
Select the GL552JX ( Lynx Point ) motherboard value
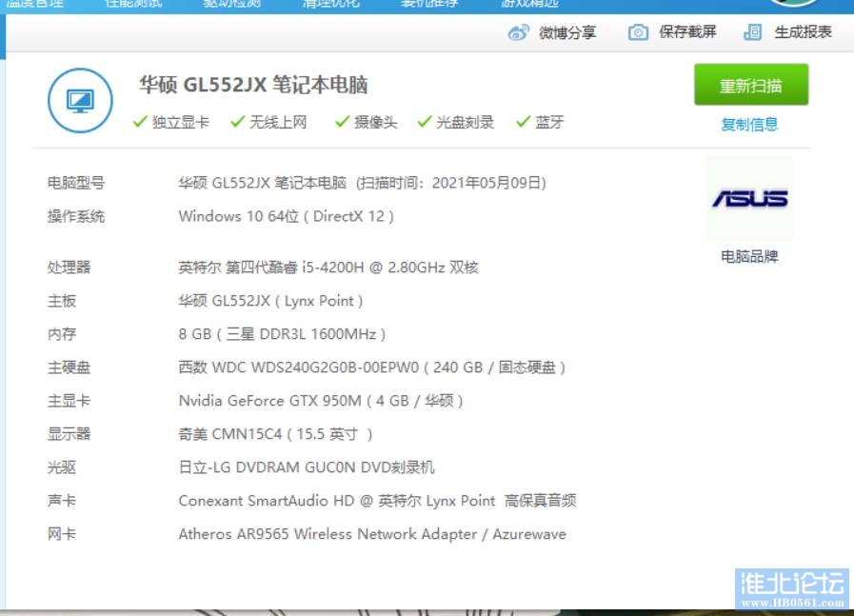click(x=270, y=301)
